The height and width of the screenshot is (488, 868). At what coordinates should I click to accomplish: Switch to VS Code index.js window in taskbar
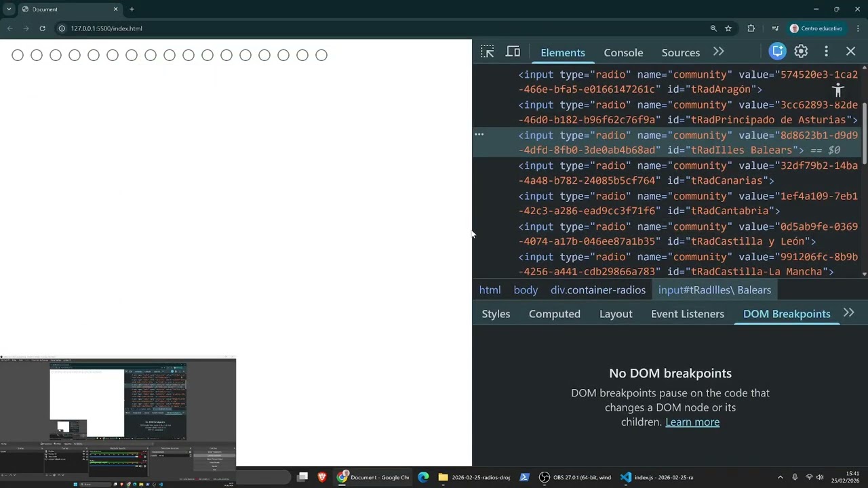pos(656,477)
